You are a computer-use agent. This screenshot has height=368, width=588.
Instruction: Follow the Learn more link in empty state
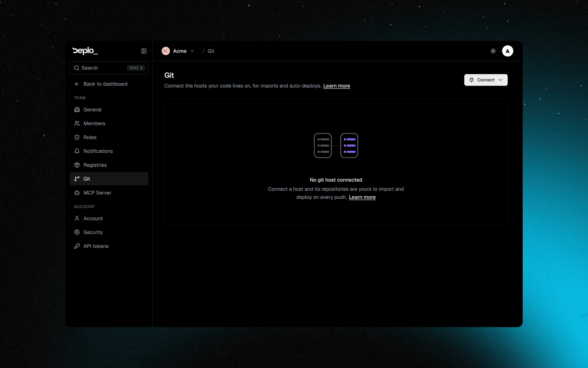point(362,197)
